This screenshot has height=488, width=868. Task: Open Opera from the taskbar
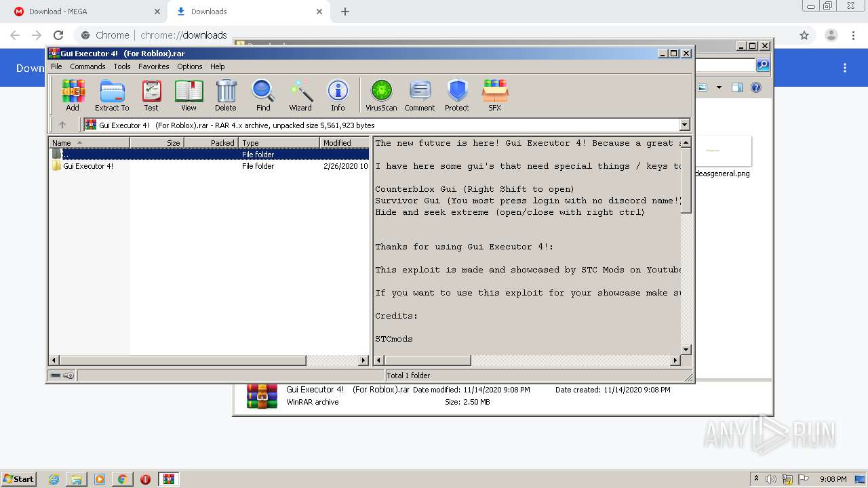point(145,479)
